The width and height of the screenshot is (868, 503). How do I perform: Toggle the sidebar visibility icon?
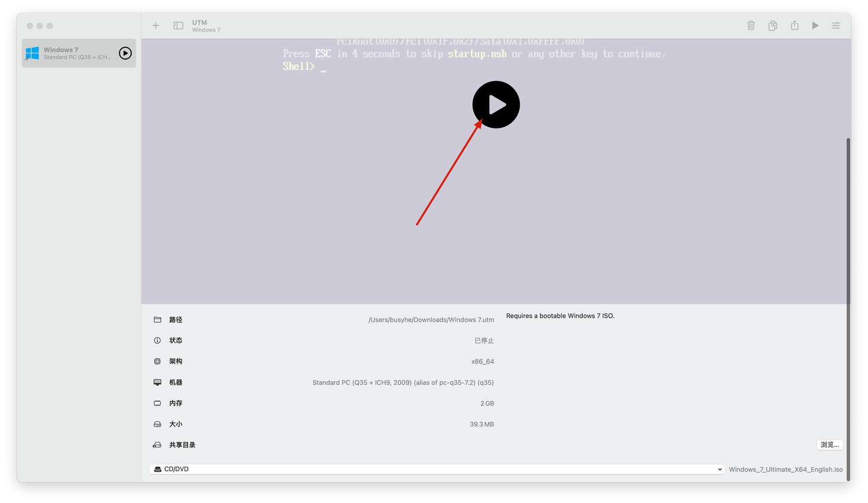(x=178, y=25)
